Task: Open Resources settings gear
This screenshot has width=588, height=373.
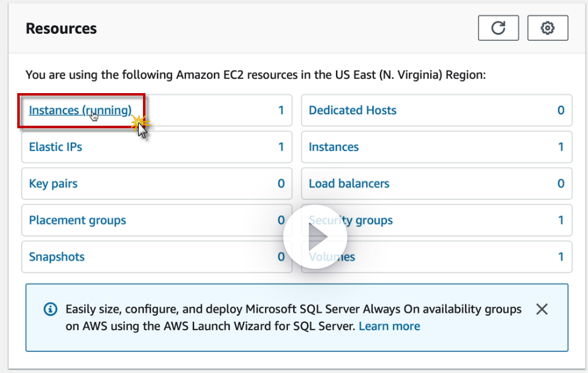Action: 547,28
